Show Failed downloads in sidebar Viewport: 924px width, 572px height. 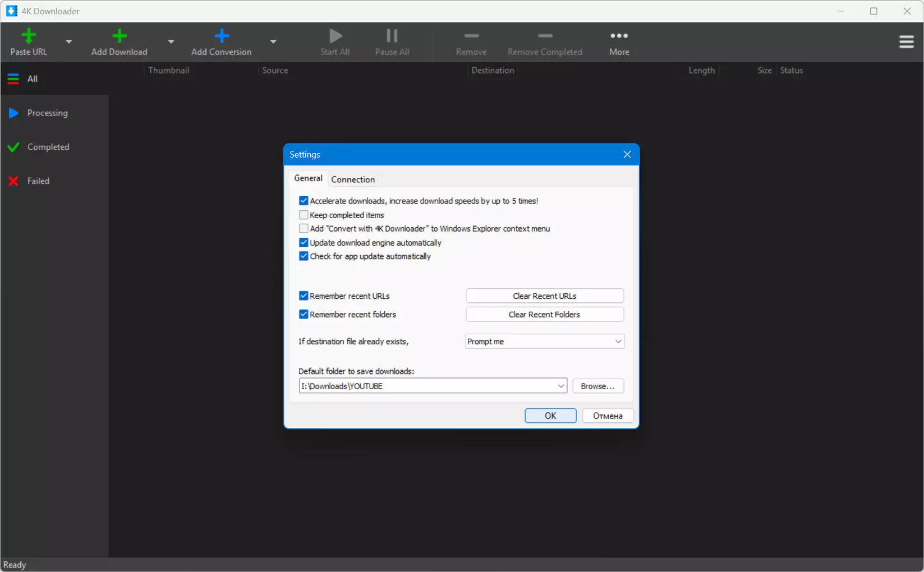[54, 181]
